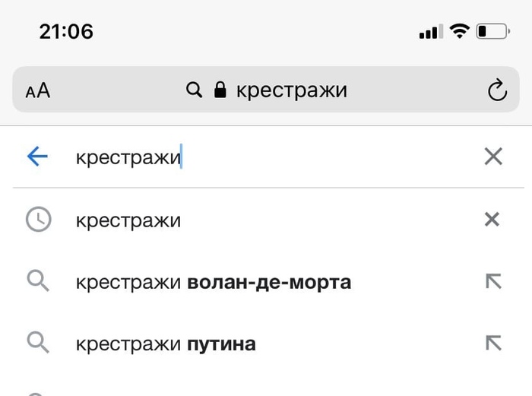The width and height of the screenshot is (532, 396).
Task: Tap the magnifier beside 'крестражи волан-де-морта'
Action: (x=38, y=282)
